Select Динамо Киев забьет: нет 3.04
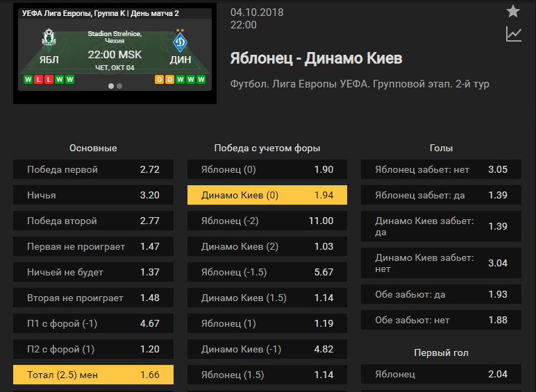536x392 pixels. 442,263
